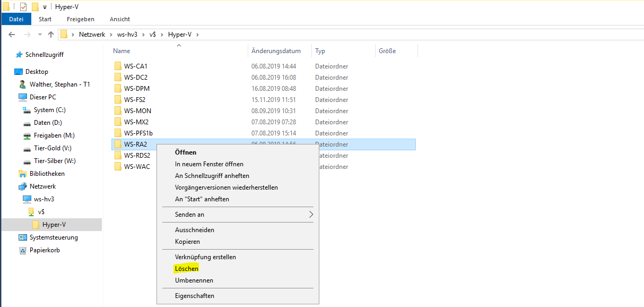Select Schnellzugriff star icon in sidebar
Viewport: 644px width, 307px height.
point(19,55)
